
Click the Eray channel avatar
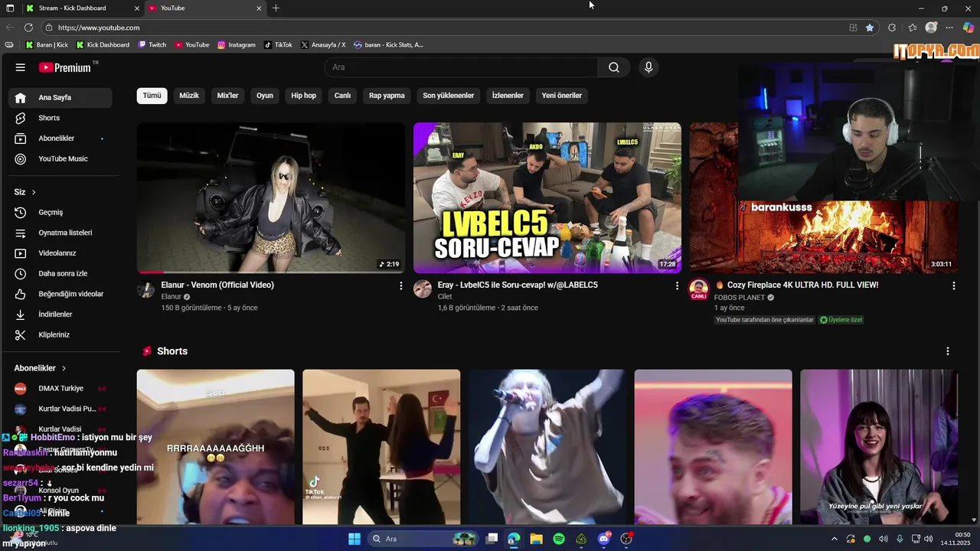(x=423, y=289)
